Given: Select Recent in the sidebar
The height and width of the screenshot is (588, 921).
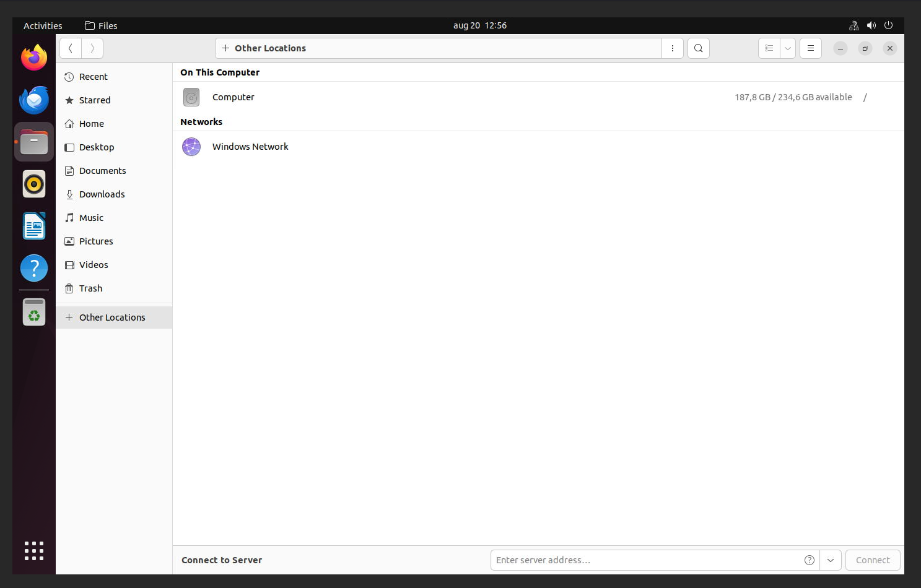Looking at the screenshot, I should (114, 77).
